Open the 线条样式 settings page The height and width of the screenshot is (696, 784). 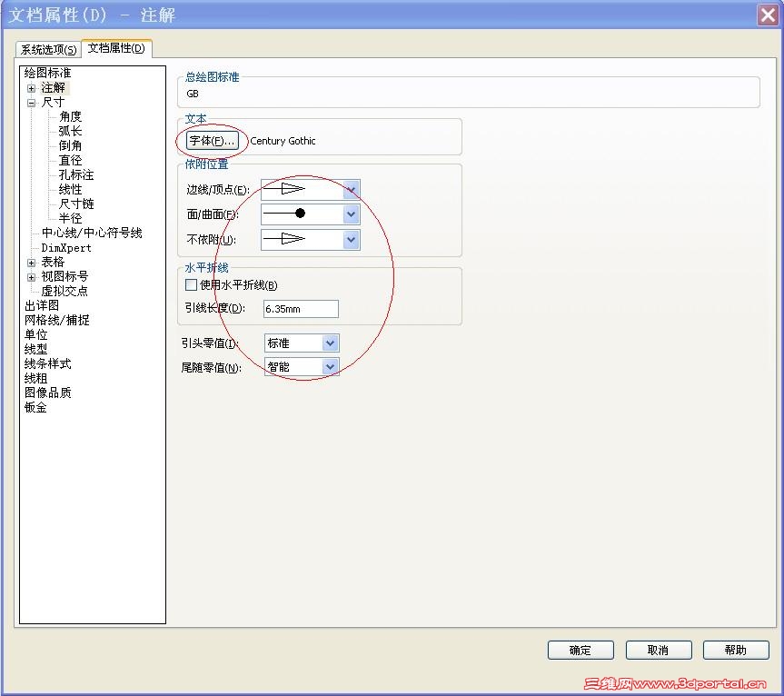pyautogui.click(x=47, y=363)
